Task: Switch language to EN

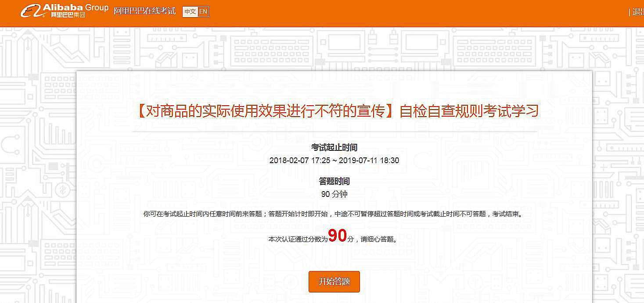Action: [203, 12]
